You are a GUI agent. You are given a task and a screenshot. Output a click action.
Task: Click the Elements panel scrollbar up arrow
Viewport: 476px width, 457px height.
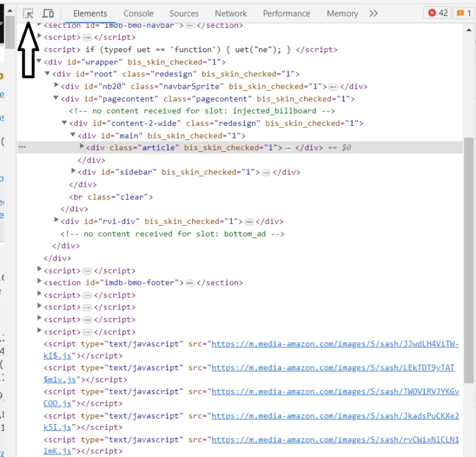(x=469, y=30)
